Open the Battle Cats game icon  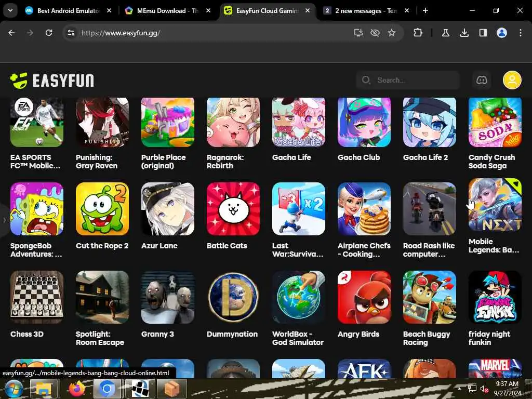(x=233, y=209)
